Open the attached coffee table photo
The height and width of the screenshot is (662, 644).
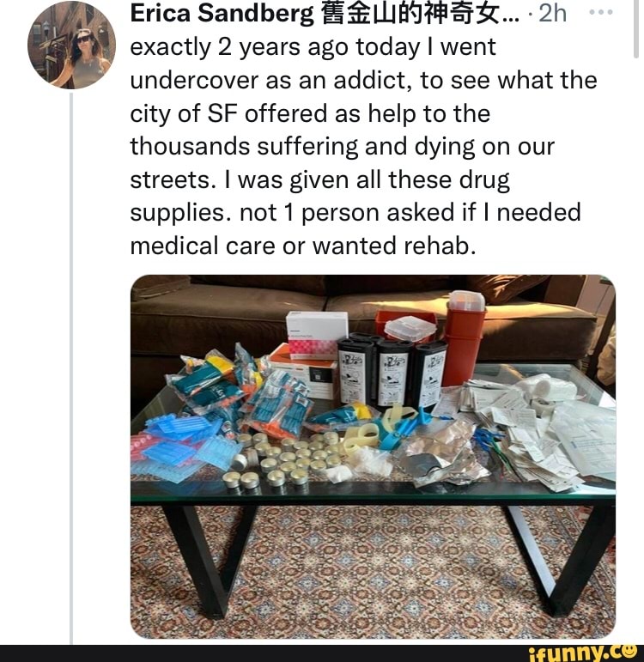pos(373,457)
